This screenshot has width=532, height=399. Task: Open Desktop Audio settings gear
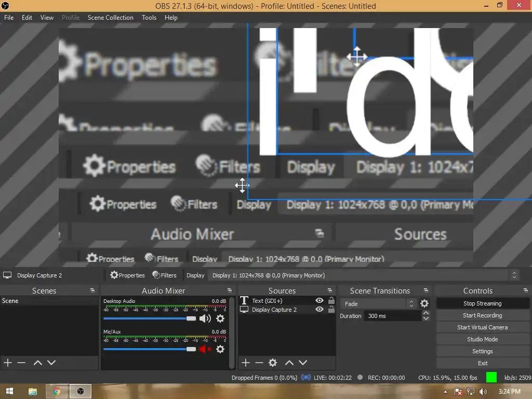point(220,318)
